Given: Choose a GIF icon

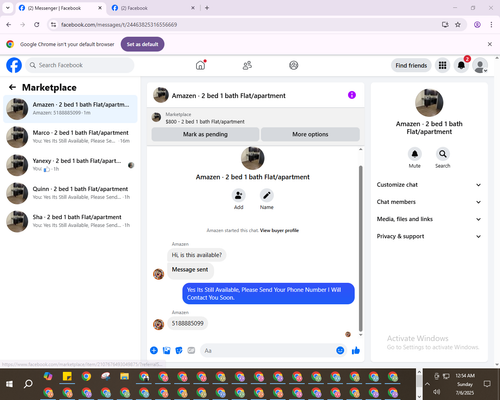Looking at the screenshot, I should [x=191, y=350].
